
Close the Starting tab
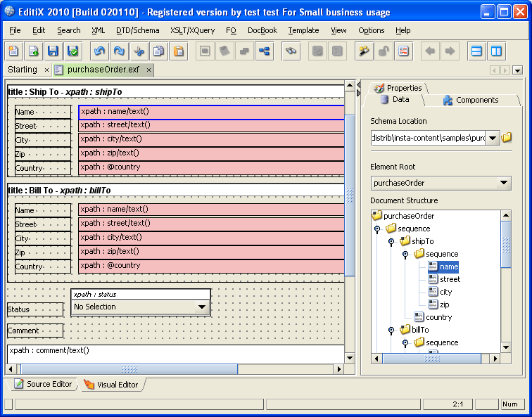(46, 70)
